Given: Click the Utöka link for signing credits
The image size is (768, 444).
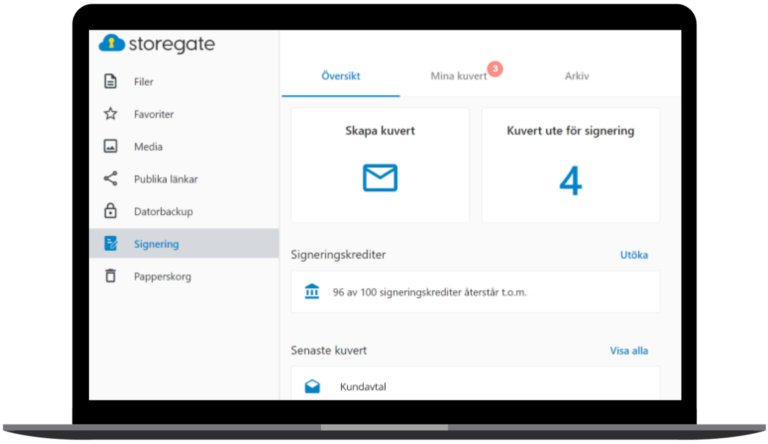Looking at the screenshot, I should pos(634,255).
